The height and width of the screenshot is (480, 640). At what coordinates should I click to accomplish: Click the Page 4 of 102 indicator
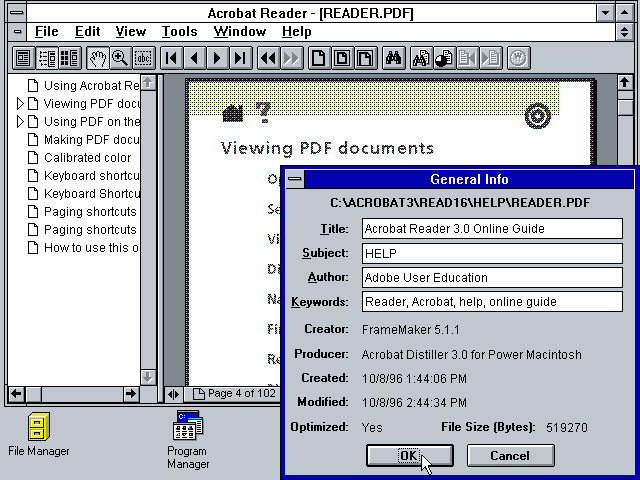coord(234,393)
